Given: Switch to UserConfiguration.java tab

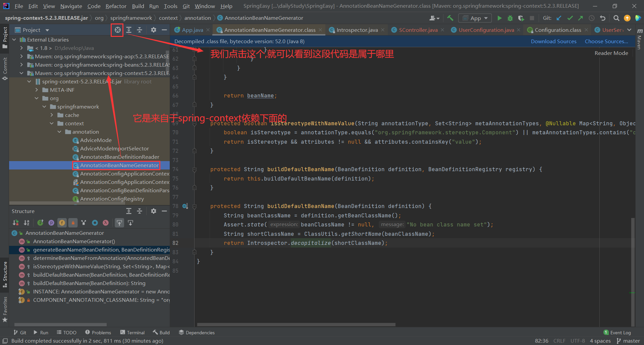Looking at the screenshot, I should [x=486, y=30].
